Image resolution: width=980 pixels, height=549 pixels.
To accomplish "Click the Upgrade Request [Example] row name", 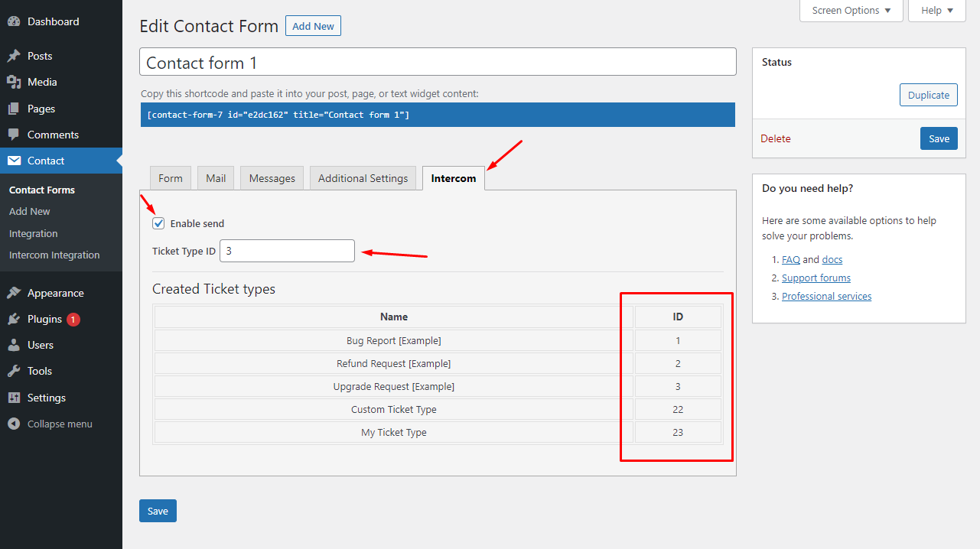I will (394, 386).
